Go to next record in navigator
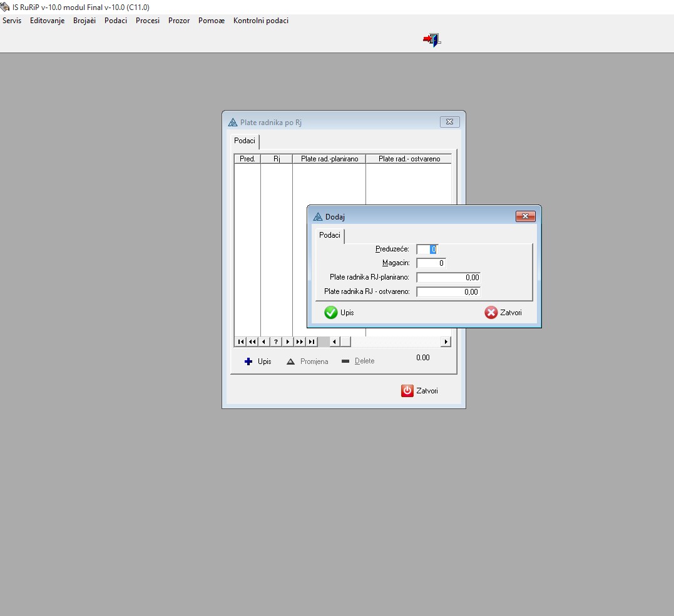674x616 pixels. 288,341
